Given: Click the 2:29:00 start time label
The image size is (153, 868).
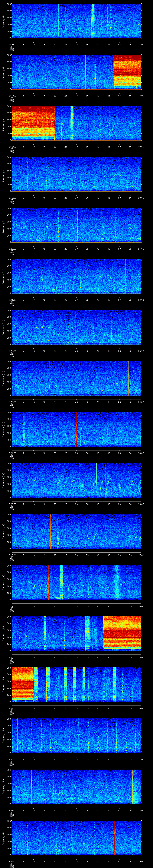Looking at the screenshot, I should [12, 708].
